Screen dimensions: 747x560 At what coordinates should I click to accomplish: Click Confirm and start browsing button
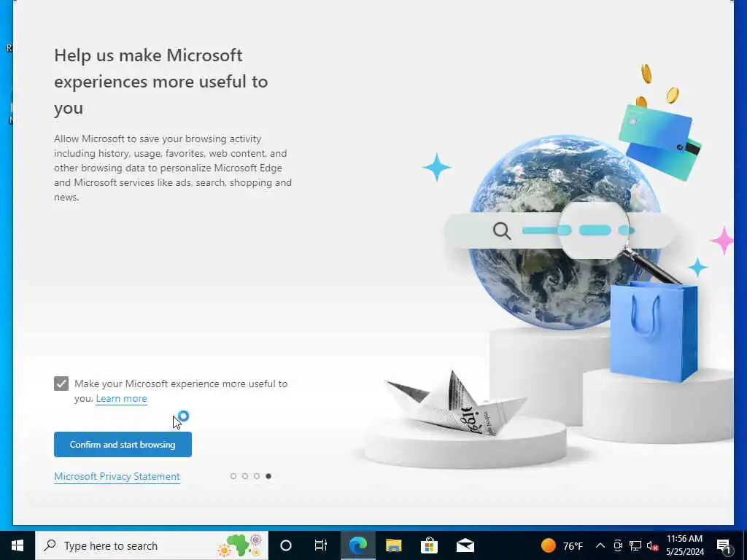(x=123, y=444)
